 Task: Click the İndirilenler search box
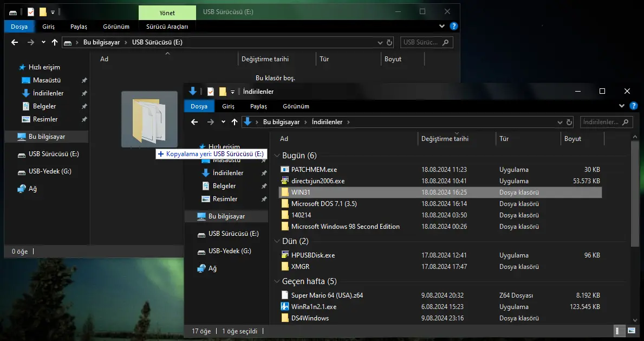606,122
